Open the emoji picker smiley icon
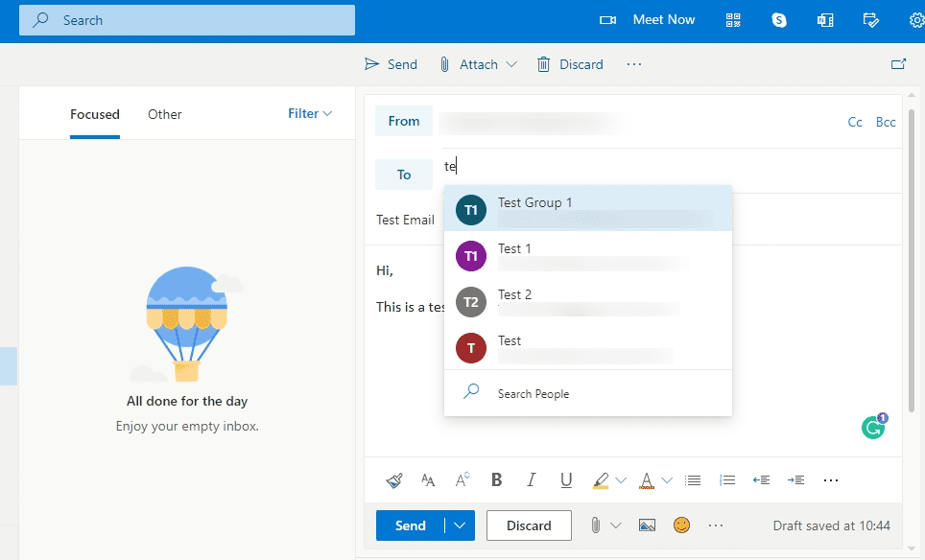 point(681,525)
